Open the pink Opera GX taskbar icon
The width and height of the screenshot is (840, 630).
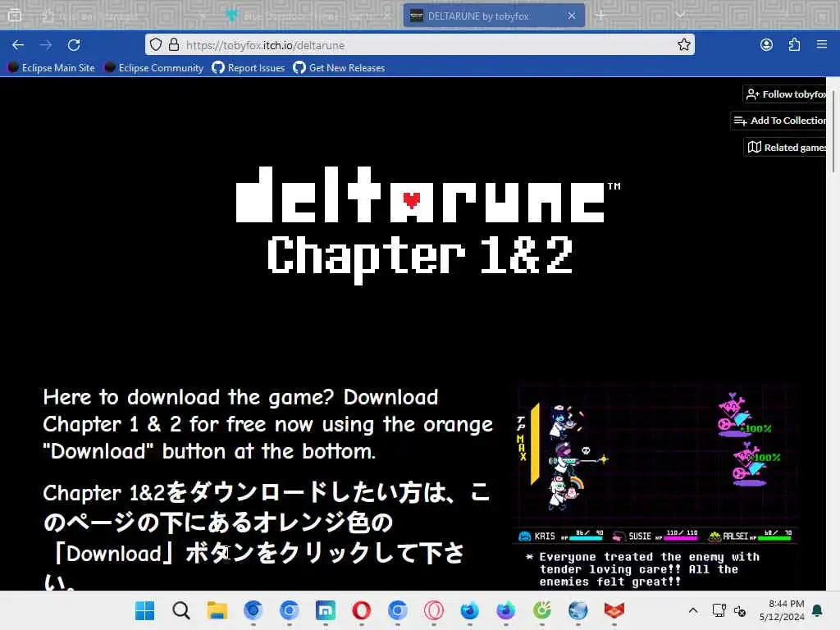point(433,610)
